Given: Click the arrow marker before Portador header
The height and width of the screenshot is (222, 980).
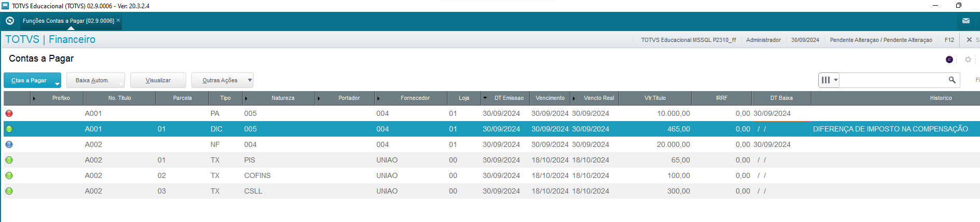Looking at the screenshot, I should [319, 98].
